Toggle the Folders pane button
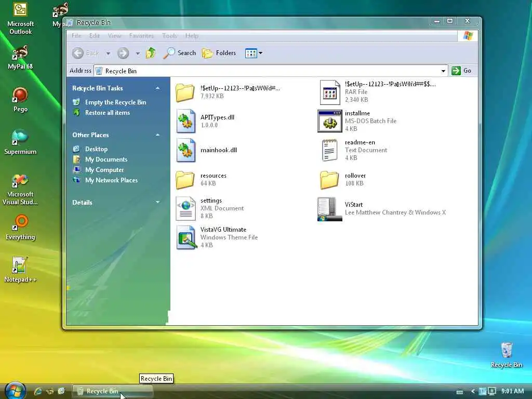532x399 pixels. pos(219,53)
